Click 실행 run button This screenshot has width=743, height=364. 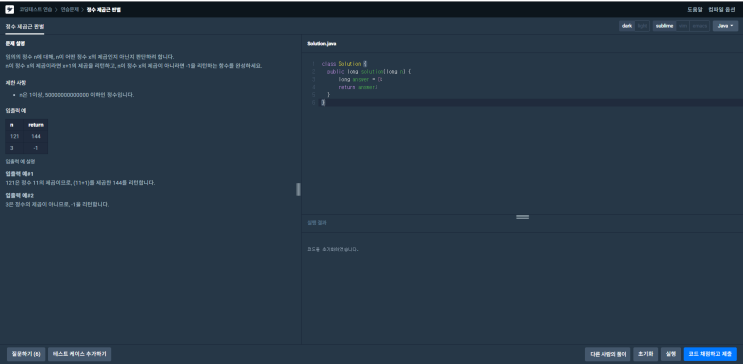[x=671, y=354]
